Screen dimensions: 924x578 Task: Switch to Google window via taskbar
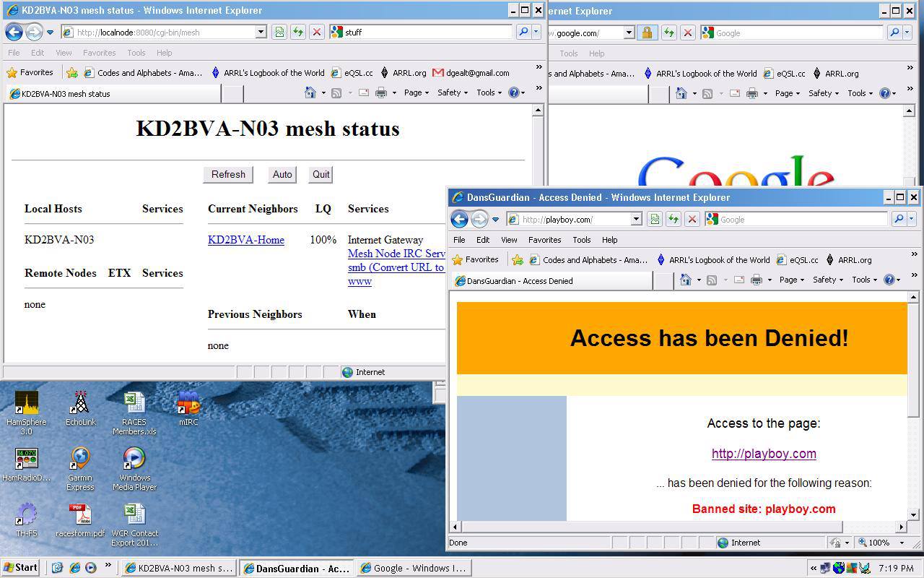click(414, 568)
